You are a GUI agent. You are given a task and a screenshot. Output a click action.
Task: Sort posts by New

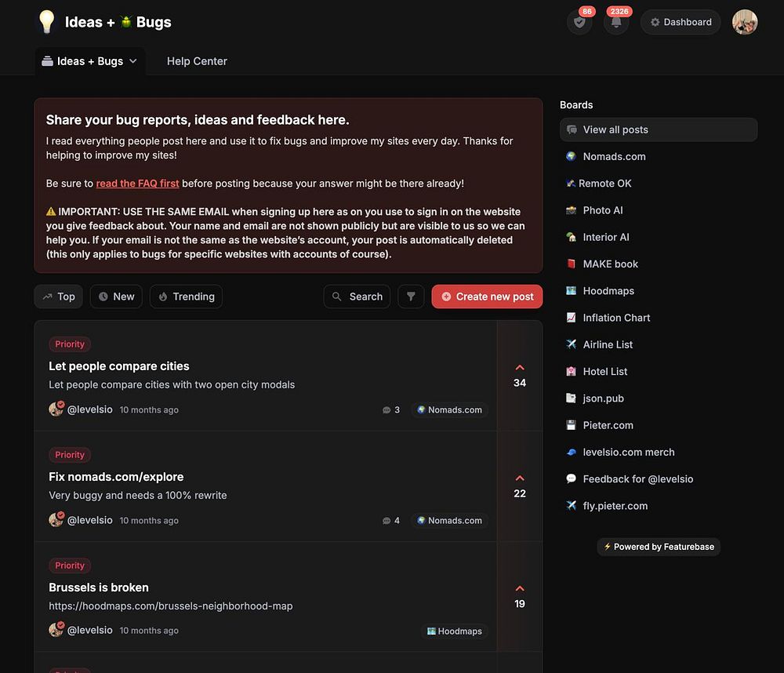pyautogui.click(x=116, y=296)
